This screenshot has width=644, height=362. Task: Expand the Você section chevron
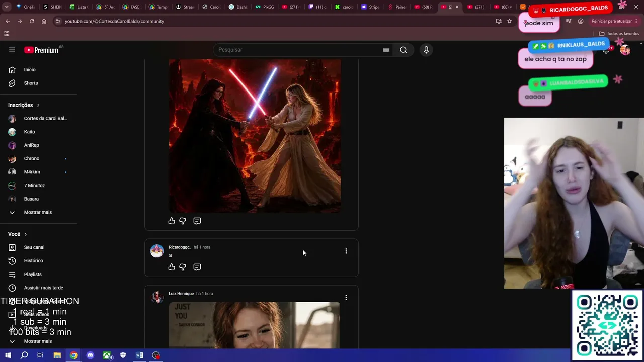[x=25, y=234]
